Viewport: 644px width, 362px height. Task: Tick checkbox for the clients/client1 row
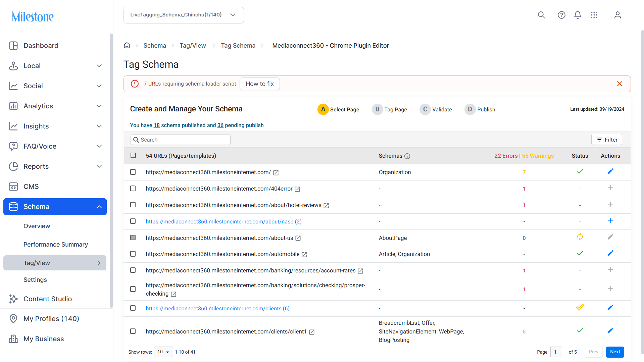133,331
